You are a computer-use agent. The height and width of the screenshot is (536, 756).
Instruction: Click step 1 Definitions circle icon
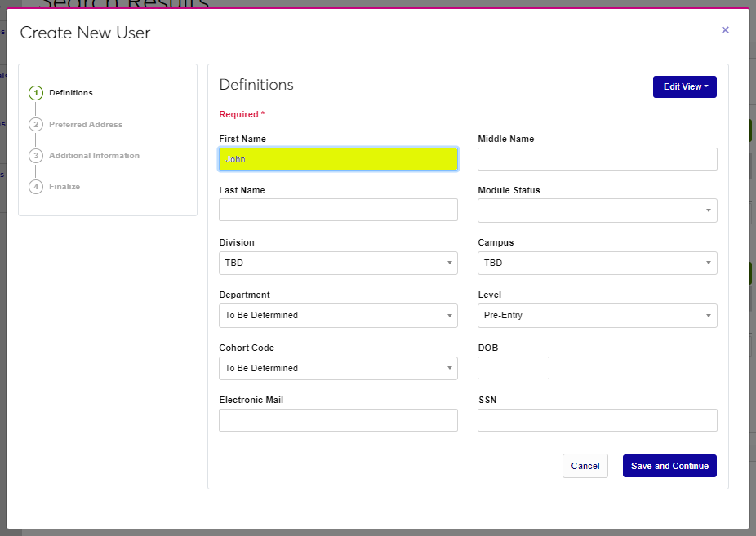36,93
